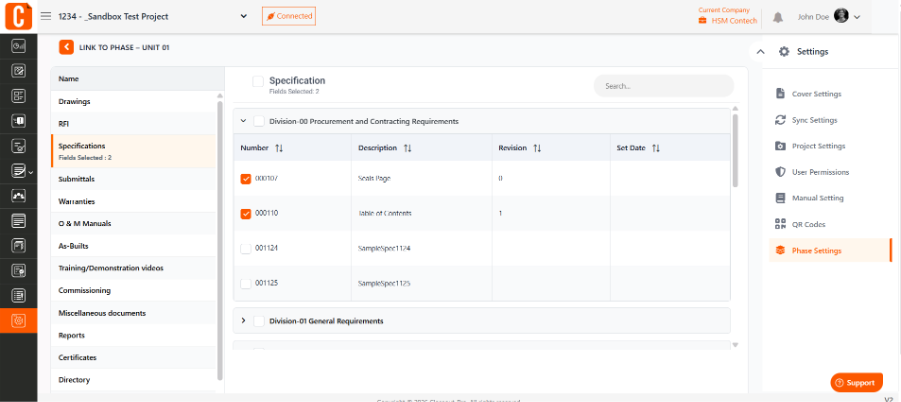Click the specification Search field
Image resolution: width=901 pixels, height=402 pixels.
coord(664,86)
